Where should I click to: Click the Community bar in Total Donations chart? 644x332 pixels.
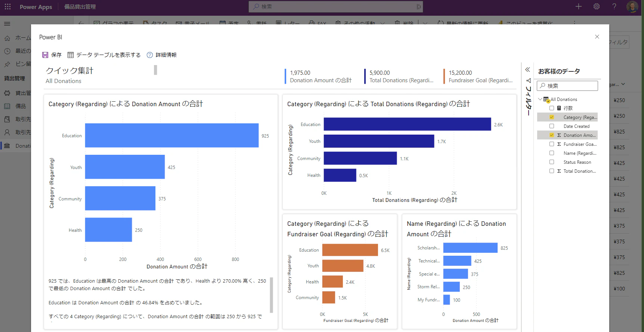pos(360,158)
